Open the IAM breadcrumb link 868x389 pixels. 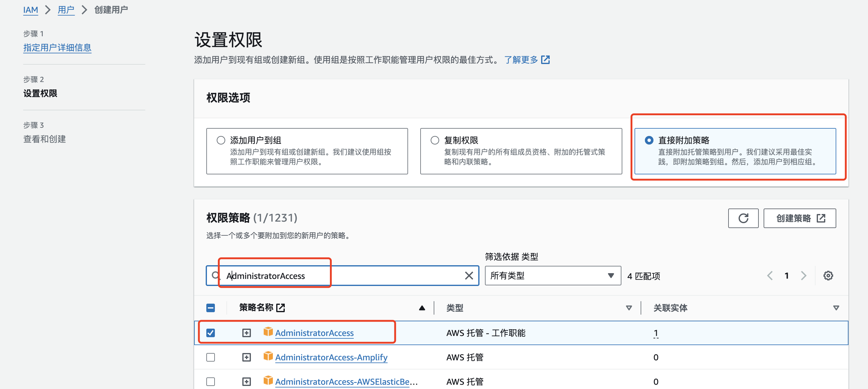(30, 10)
